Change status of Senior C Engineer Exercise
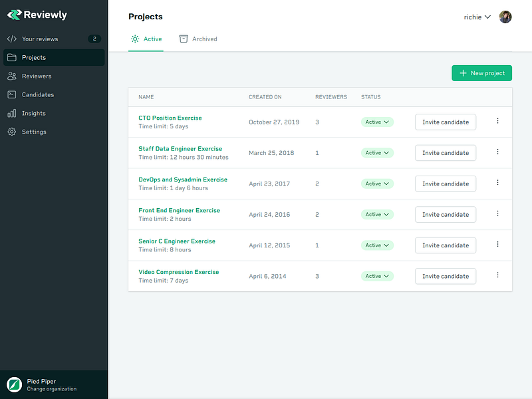The width and height of the screenshot is (532, 399). [377, 245]
